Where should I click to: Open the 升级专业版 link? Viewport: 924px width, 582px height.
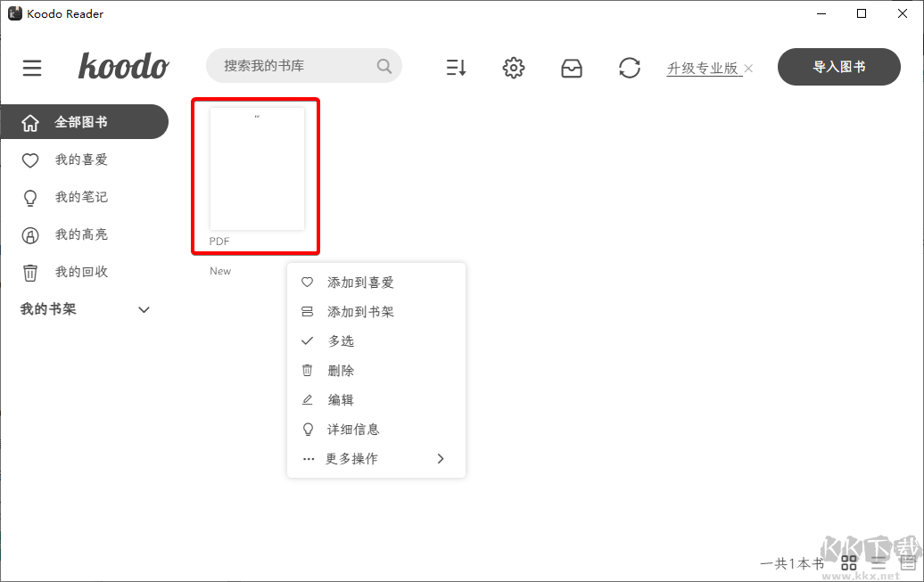(704, 67)
